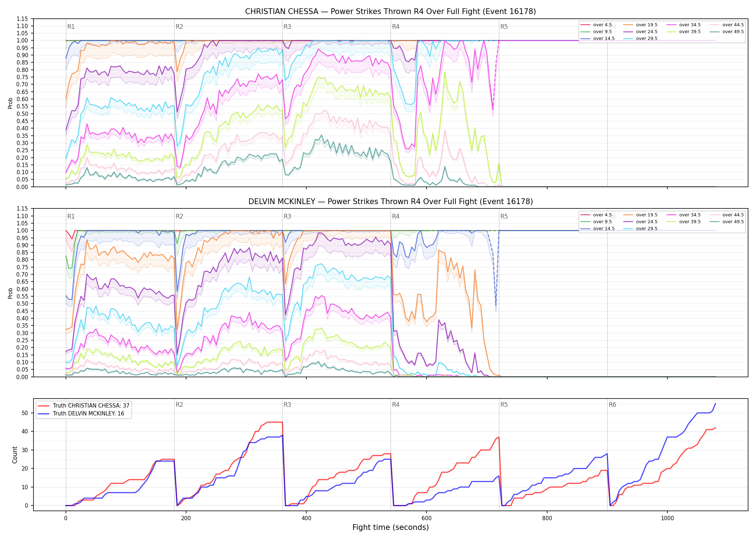Viewport: 756px width, 540px height.
Task: Select 'over 9.5' legend entry in Chessa chart
Action: pos(596,32)
